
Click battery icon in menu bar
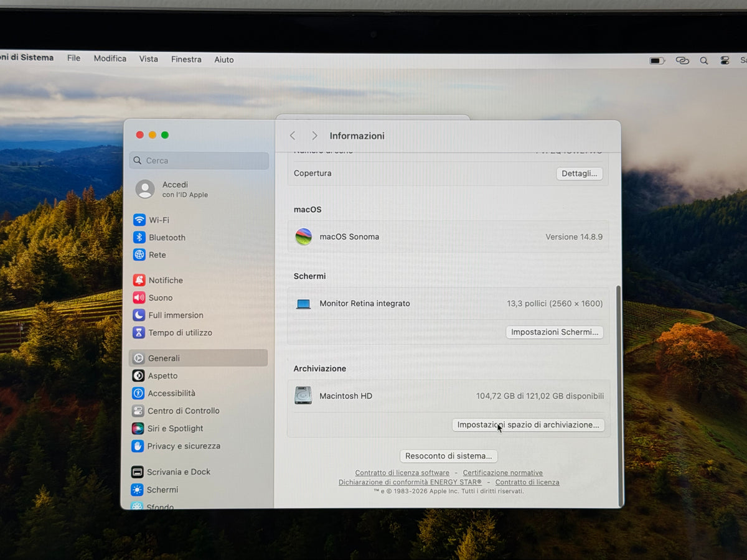point(657,61)
